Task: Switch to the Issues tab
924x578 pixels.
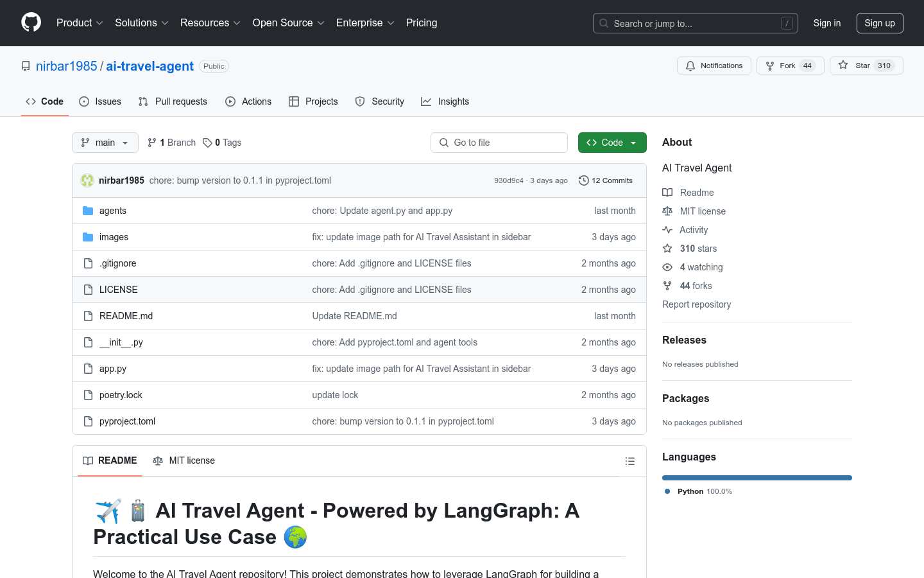Action: point(100,101)
